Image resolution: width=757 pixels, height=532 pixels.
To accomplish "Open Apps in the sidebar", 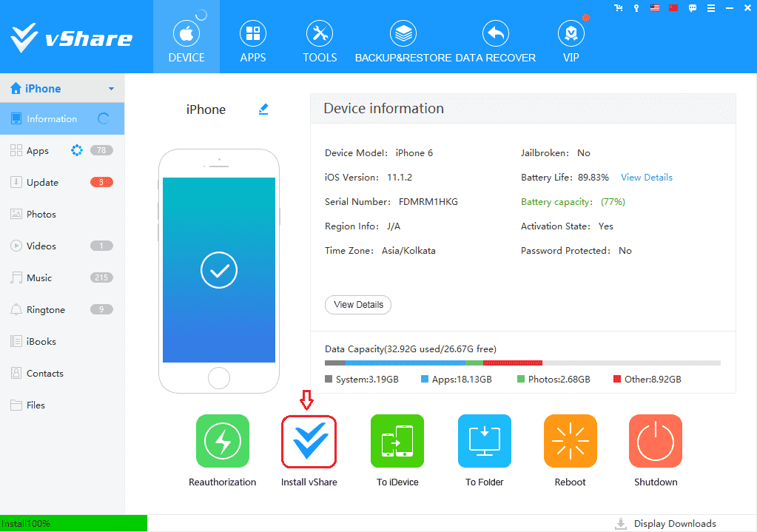I will 62,151.
